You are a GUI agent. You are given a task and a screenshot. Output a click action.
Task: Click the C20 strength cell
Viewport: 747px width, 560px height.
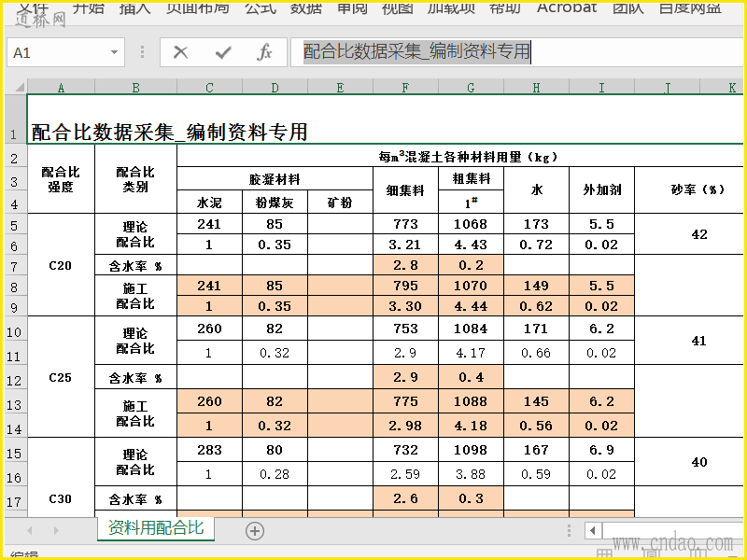point(61,265)
